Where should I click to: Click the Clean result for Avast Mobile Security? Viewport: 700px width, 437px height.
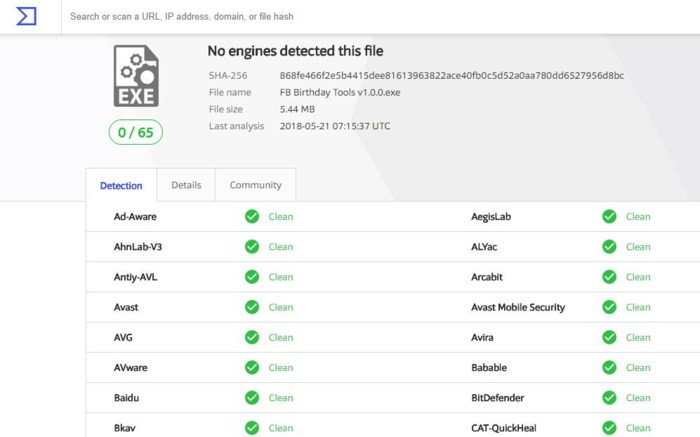click(x=637, y=307)
